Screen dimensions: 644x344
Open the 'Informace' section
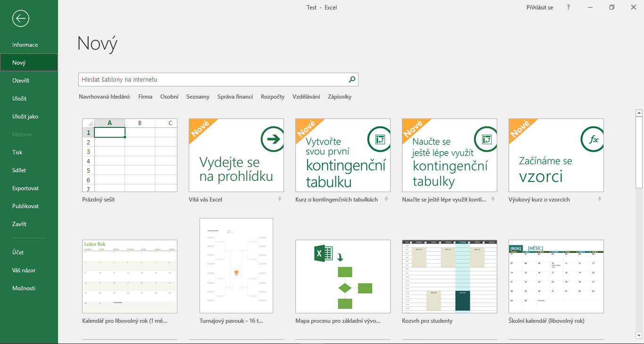25,44
